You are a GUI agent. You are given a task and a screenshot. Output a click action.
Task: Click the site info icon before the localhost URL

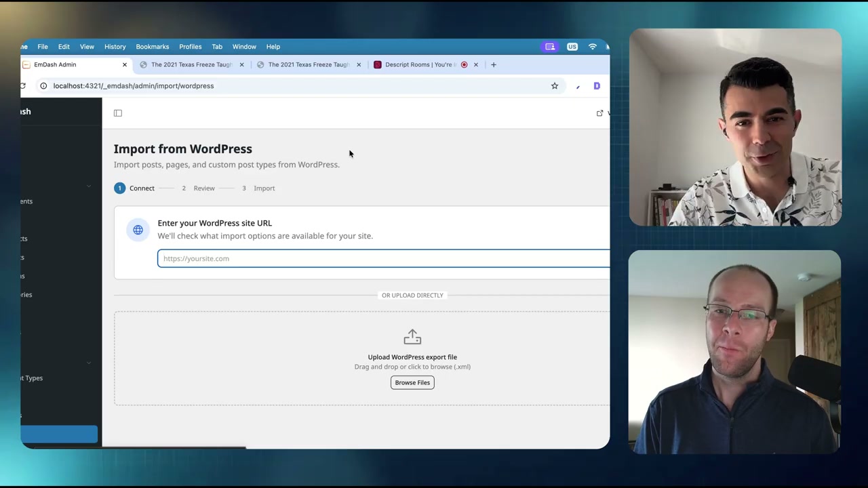[43, 86]
